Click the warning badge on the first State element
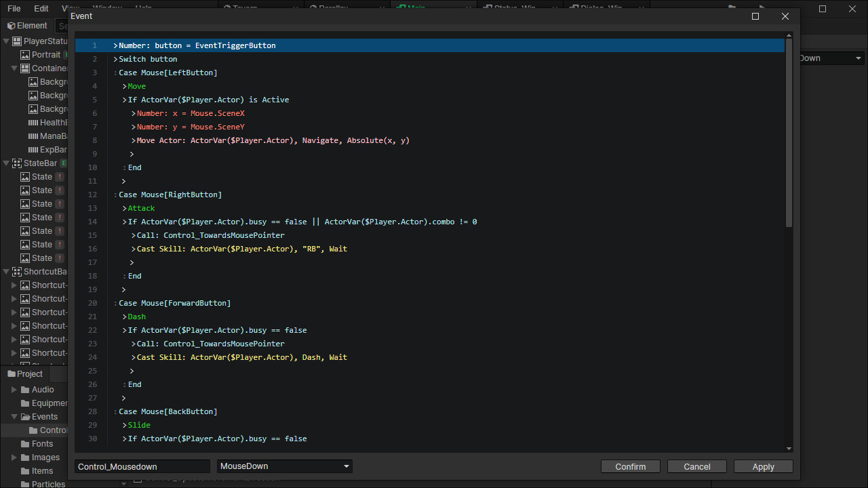The height and width of the screenshot is (488, 868). [59, 176]
